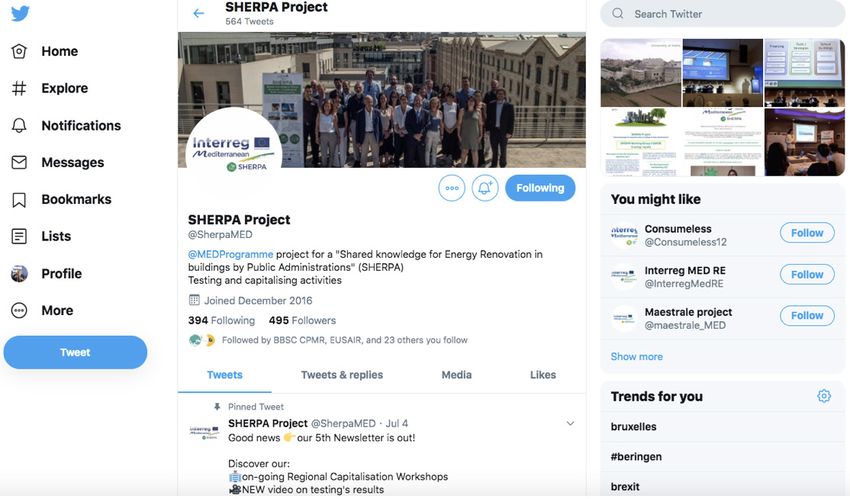Open the Show more suggestions link
Viewport: 850px width, 499px height.
[636, 357]
